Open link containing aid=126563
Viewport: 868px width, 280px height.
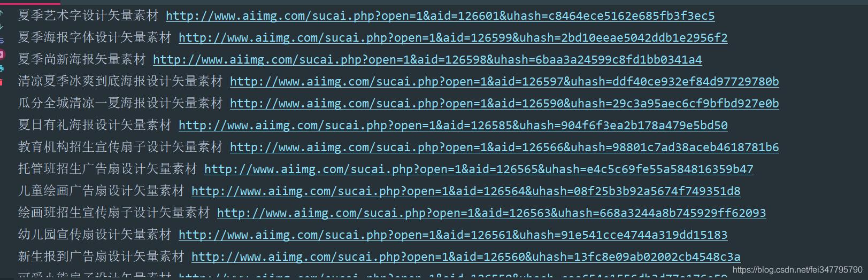tap(491, 213)
